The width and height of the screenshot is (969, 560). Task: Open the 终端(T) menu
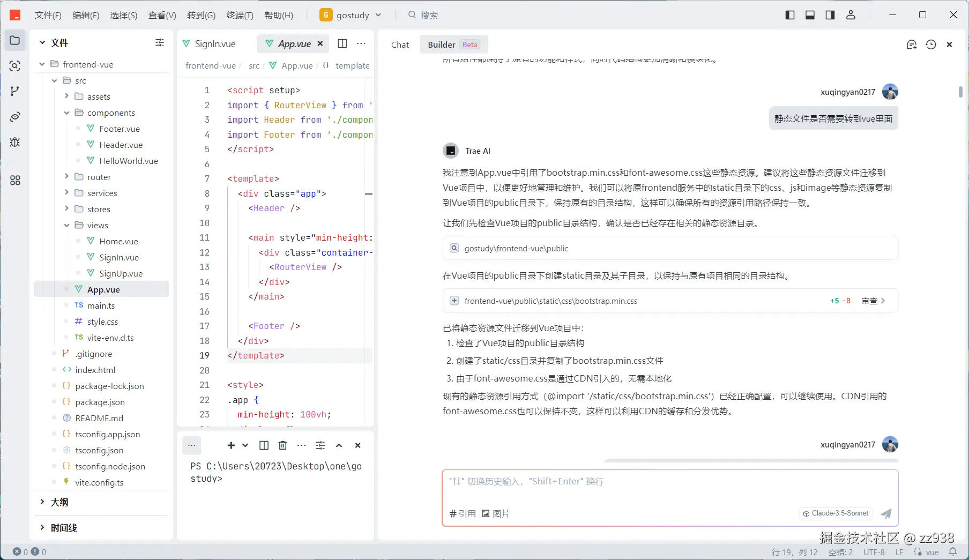(x=240, y=15)
